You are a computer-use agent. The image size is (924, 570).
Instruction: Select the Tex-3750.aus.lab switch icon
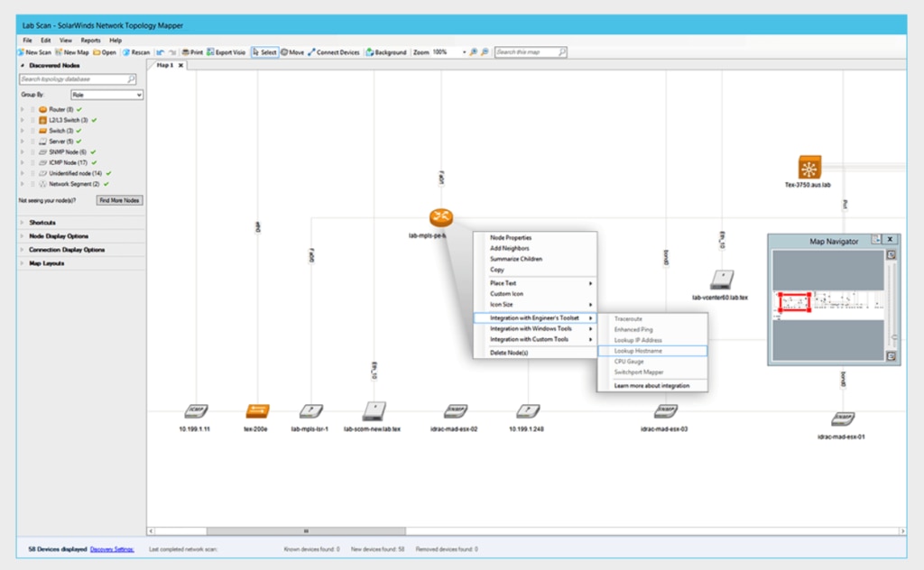[x=809, y=168]
